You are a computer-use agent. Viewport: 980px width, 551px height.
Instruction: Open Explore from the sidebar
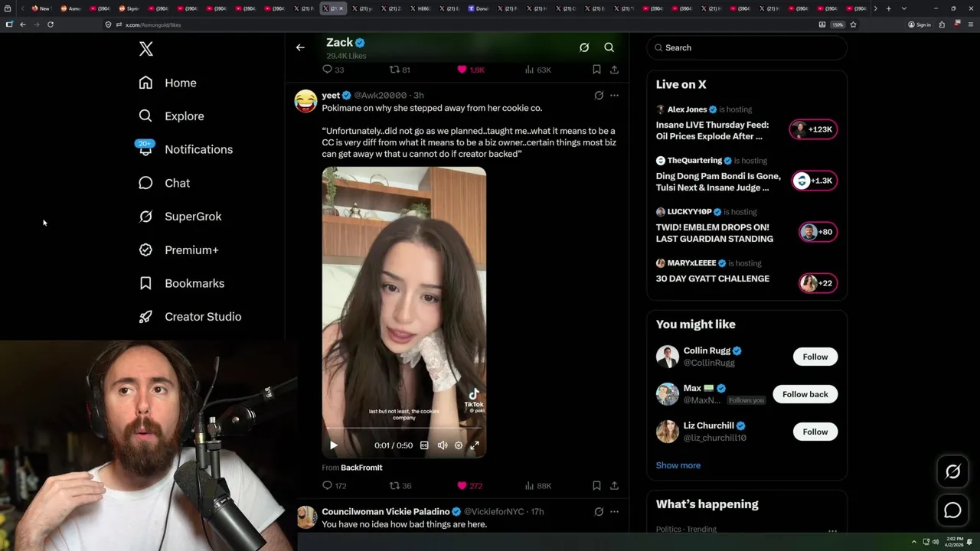[x=171, y=116]
